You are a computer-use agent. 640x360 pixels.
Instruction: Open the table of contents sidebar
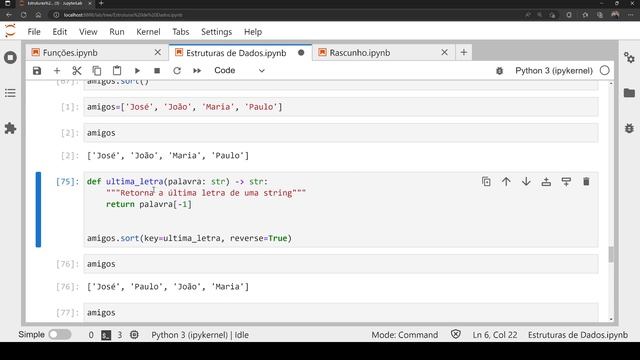[11, 93]
